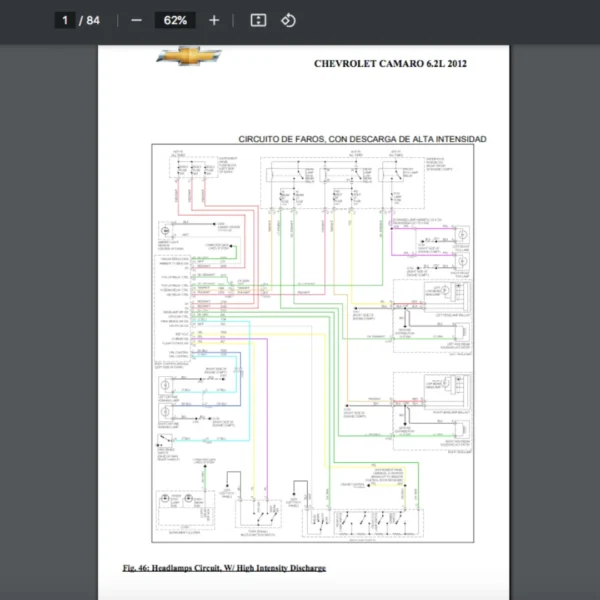The image size is (600, 600).
Task: Click the Circuito de Faros diagram heading
Action: (x=362, y=139)
